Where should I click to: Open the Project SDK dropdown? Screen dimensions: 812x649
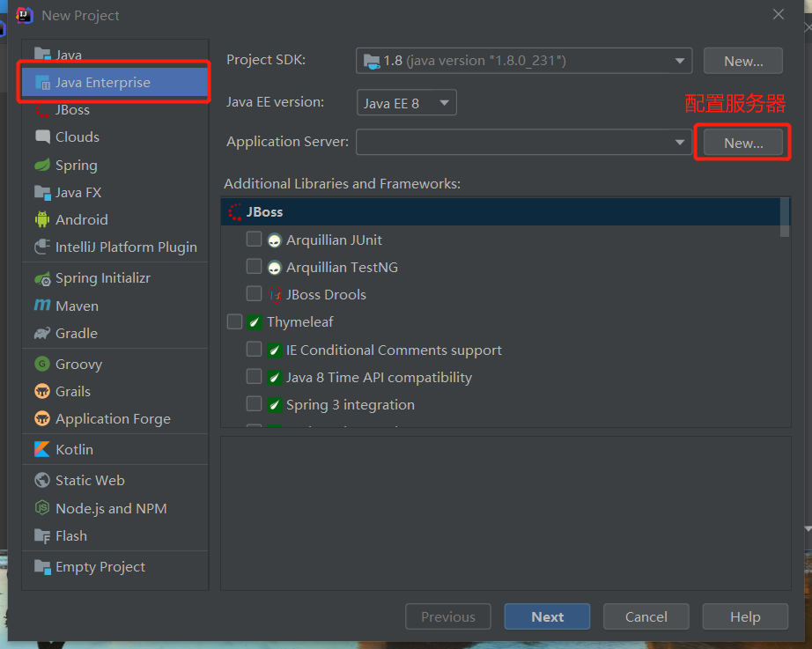(523, 61)
